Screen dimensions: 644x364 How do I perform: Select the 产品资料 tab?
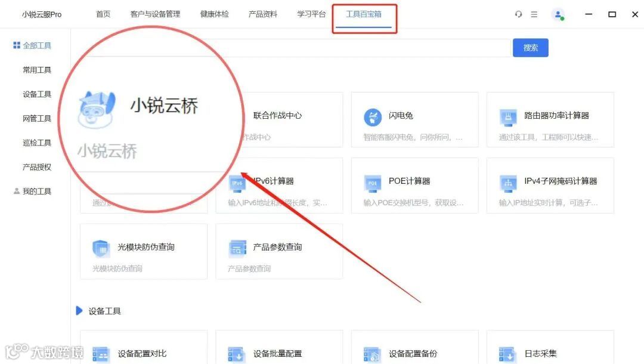click(263, 14)
